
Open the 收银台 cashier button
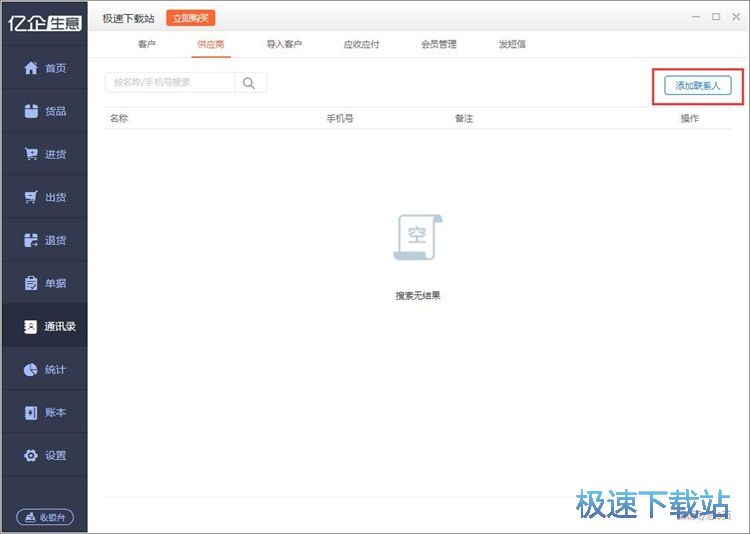point(45,518)
